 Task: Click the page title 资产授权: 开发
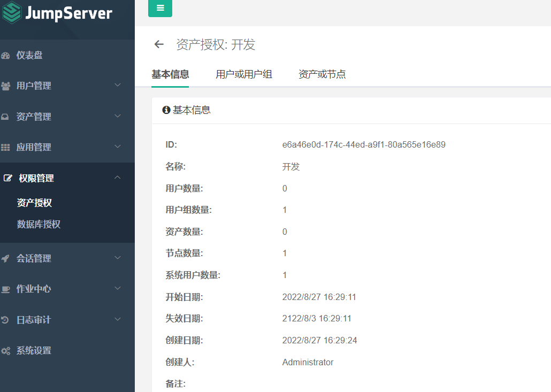(216, 44)
